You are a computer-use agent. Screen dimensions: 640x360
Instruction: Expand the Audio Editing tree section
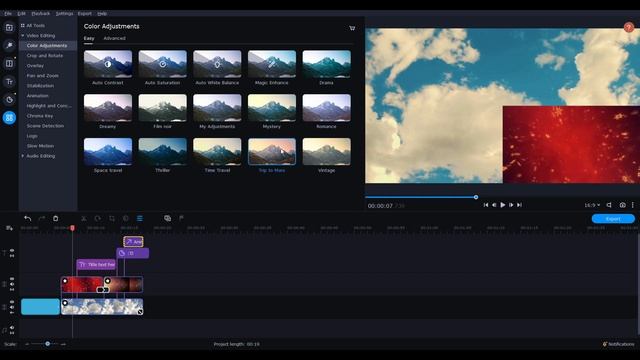(22, 156)
